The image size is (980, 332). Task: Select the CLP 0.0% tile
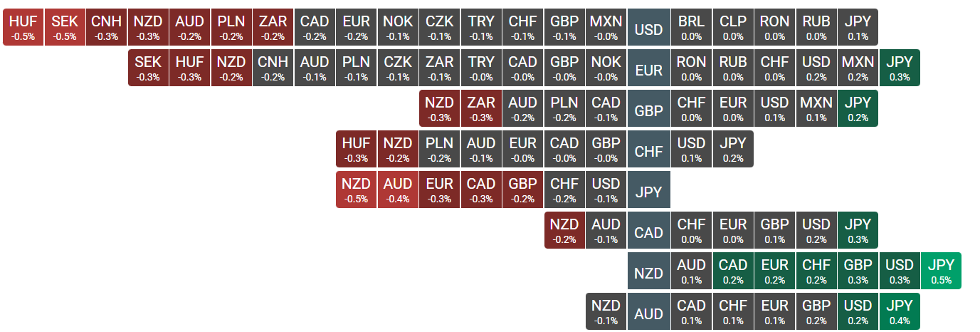click(732, 27)
